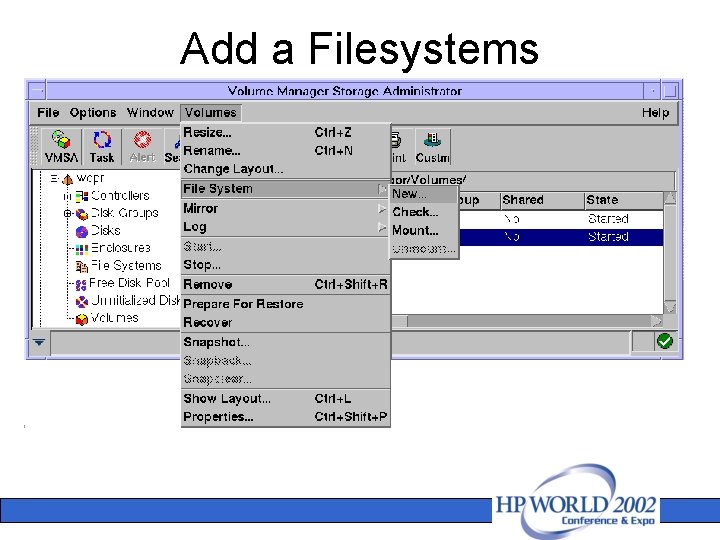
Task: Open the Mirror submenu arrow
Action: (382, 209)
